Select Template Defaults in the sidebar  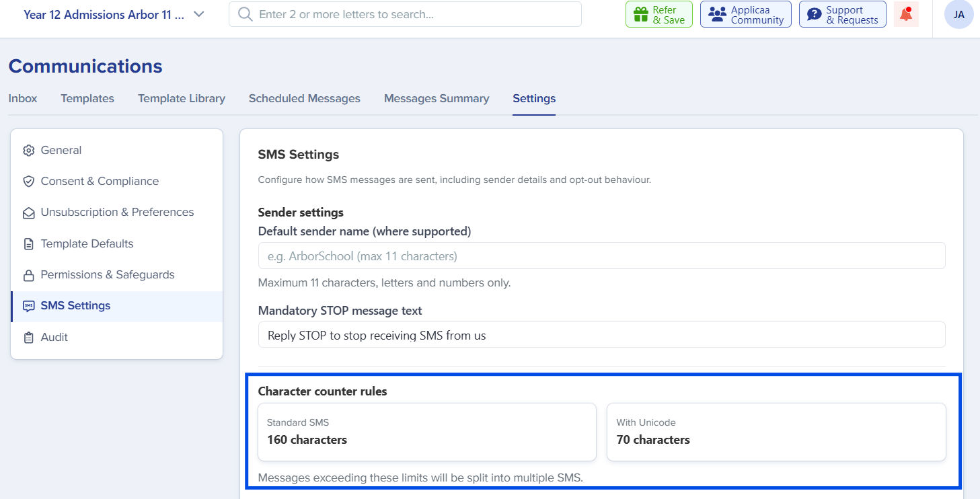117,243
